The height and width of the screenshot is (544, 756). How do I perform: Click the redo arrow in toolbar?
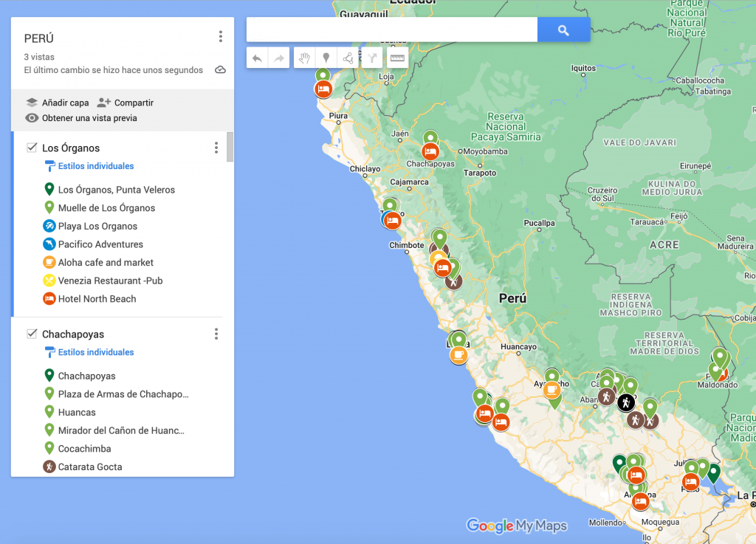tap(278, 58)
